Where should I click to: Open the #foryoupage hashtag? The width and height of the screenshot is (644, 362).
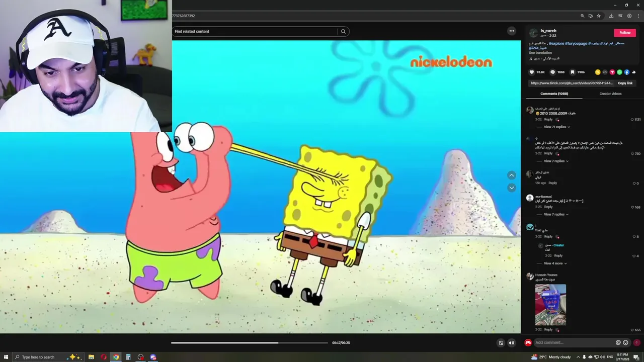click(x=576, y=44)
